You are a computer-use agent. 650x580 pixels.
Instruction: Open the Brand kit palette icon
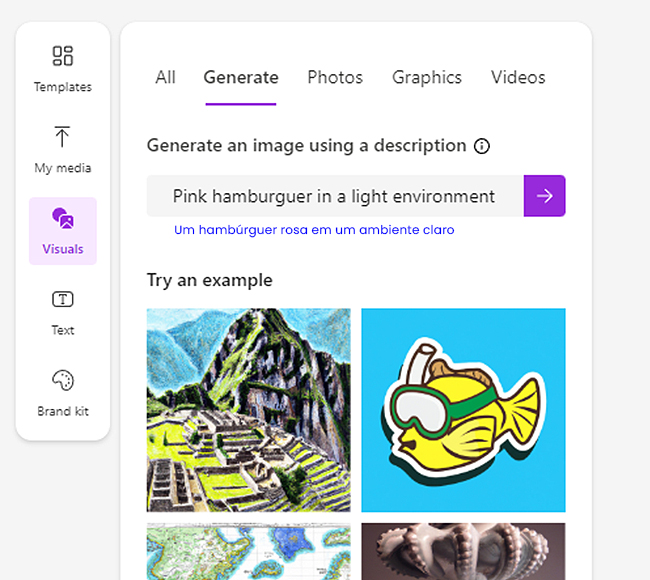(63, 380)
